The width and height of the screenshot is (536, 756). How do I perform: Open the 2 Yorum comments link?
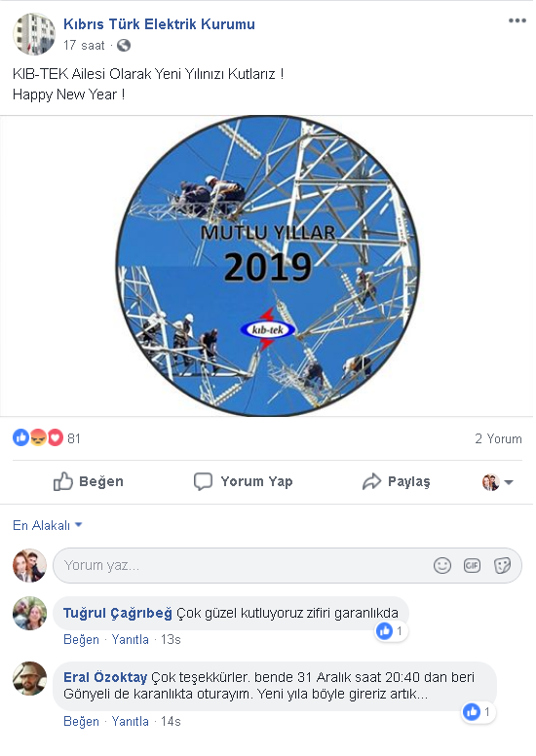pos(498,438)
